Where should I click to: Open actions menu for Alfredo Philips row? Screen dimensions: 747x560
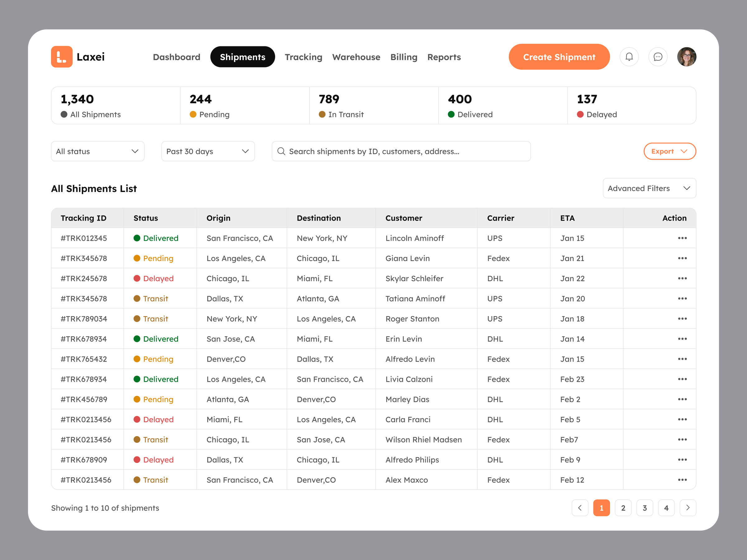pos(682,460)
